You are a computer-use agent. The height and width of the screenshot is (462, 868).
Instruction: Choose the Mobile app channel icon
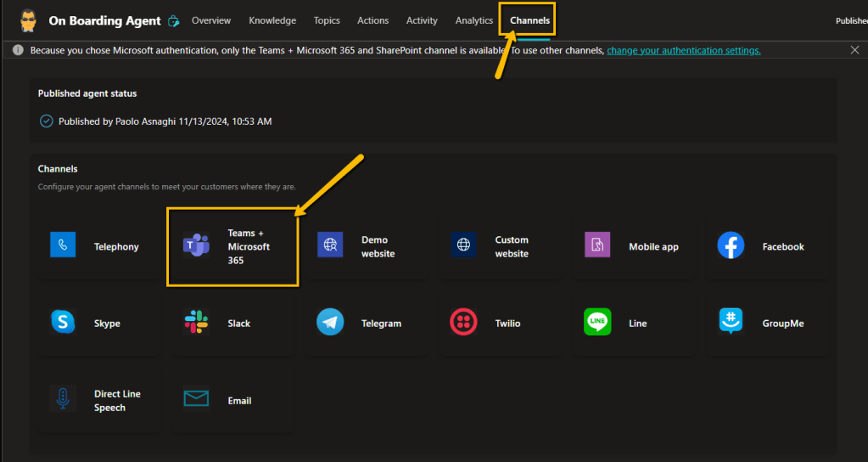(597, 246)
